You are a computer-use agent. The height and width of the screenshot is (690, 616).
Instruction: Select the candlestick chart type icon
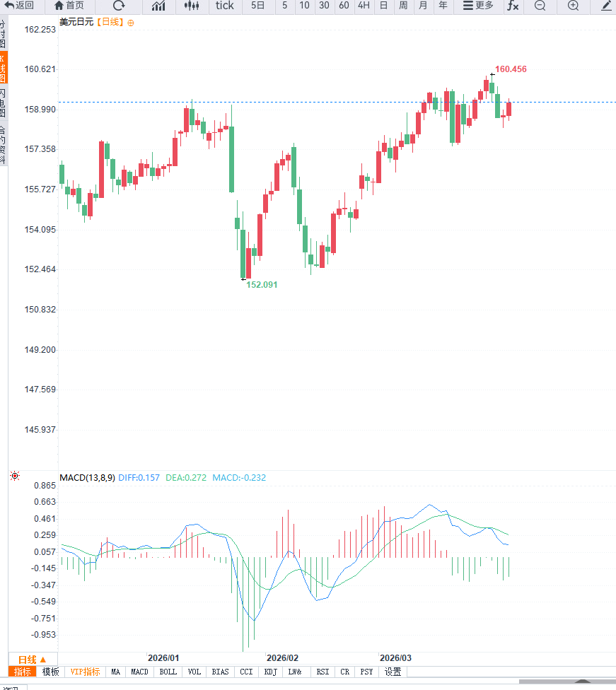click(x=191, y=6)
